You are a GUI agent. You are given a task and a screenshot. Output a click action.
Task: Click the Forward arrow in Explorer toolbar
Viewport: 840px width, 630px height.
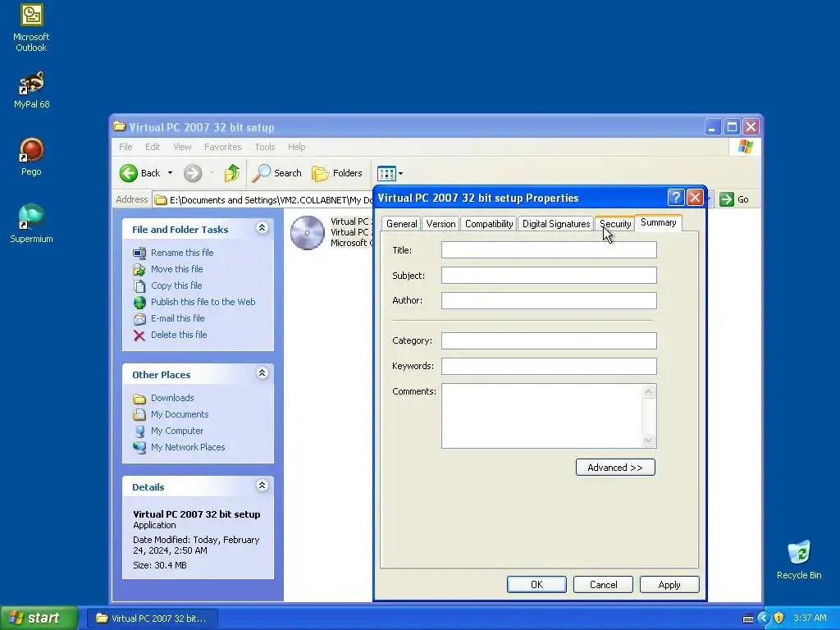point(193,173)
